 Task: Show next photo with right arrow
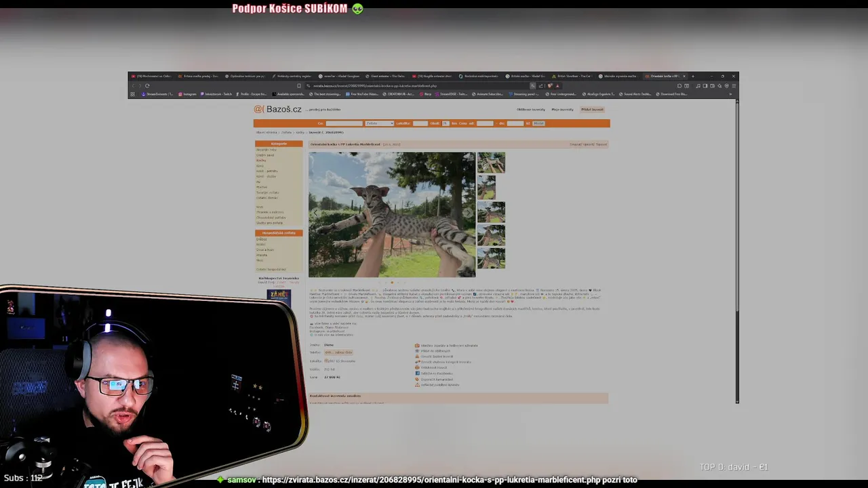pos(468,213)
